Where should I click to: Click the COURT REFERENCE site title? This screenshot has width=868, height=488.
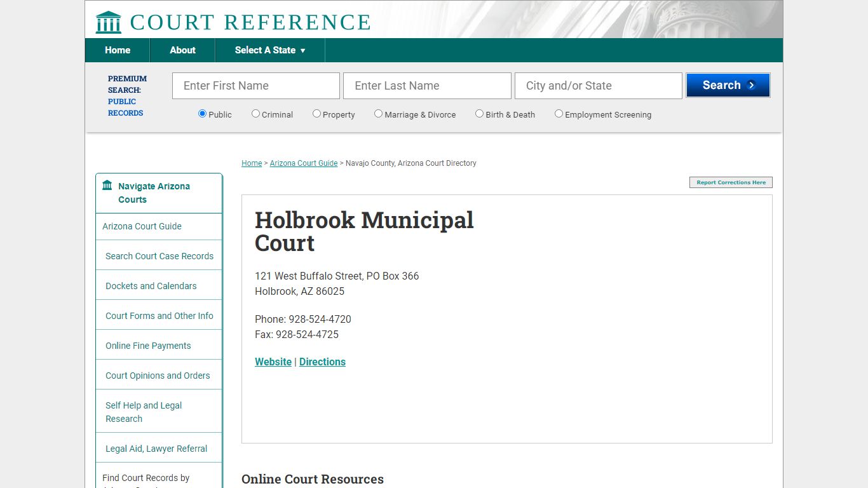click(250, 22)
